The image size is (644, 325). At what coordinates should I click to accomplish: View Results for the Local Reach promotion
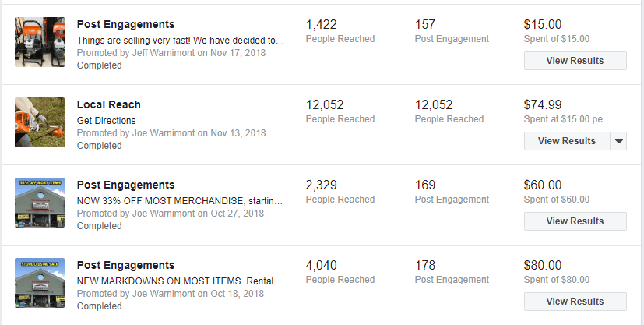pyautogui.click(x=567, y=141)
